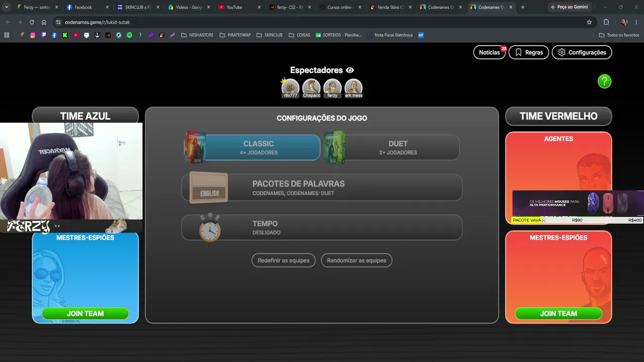This screenshot has height=362, width=644.
Task: Open the Chrome apps grid icon
Action: (7, 35)
